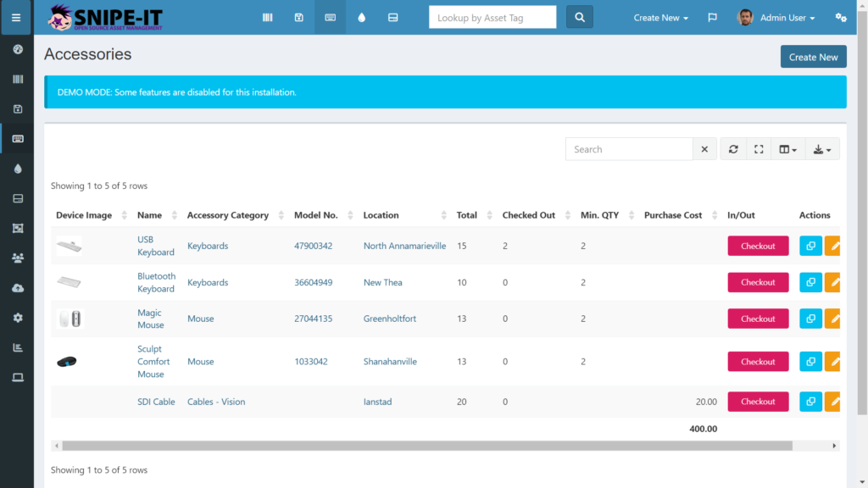Clear the search box with the X button
This screenshot has height=488, width=868.
704,148
